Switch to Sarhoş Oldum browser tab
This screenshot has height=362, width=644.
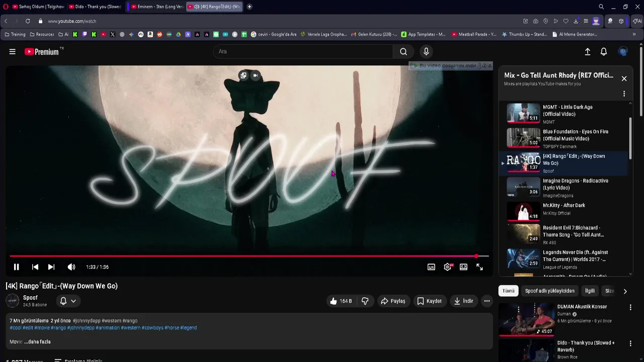pyautogui.click(x=38, y=7)
